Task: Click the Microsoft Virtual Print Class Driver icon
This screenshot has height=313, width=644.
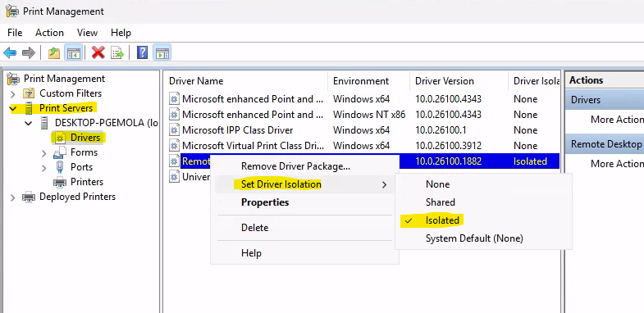Action: 175,146
